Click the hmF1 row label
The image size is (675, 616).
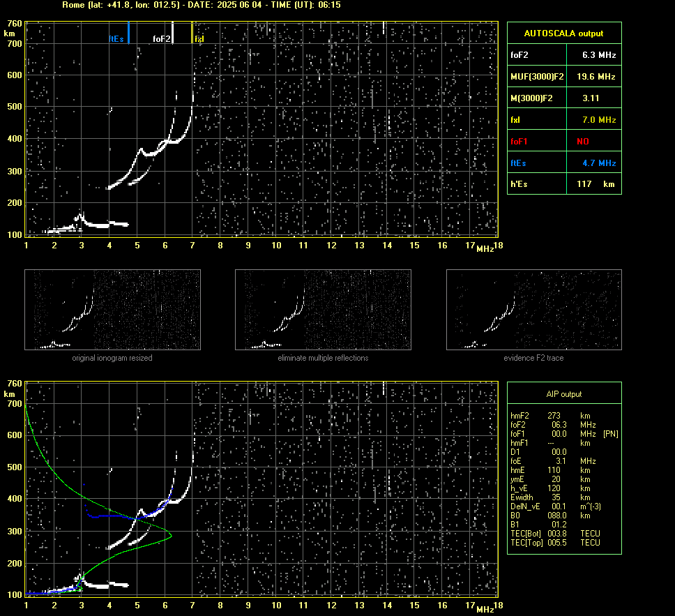(519, 443)
